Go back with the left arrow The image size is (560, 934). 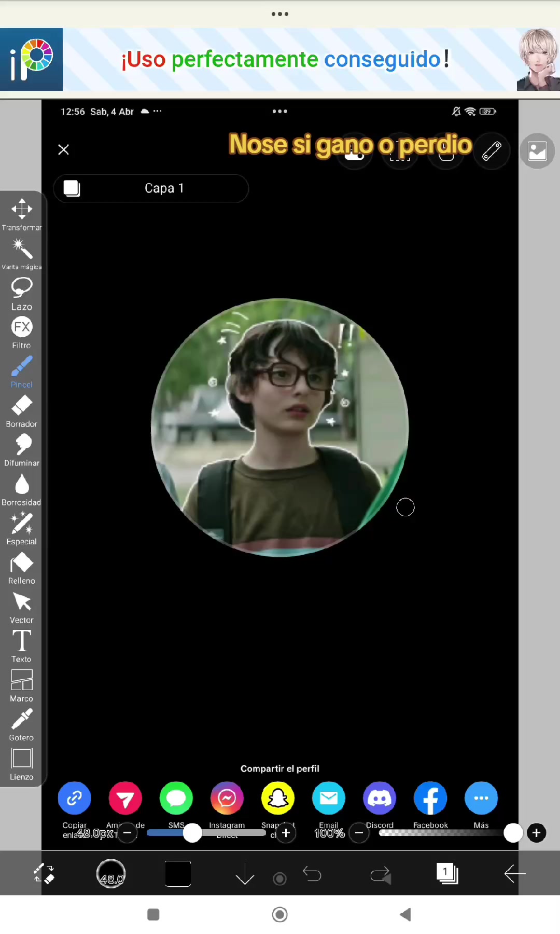(514, 873)
